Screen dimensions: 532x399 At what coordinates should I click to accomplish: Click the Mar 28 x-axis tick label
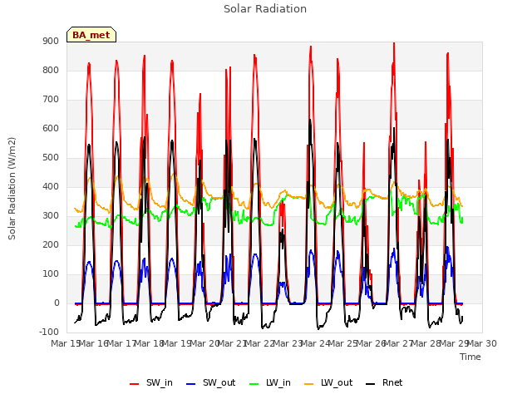[426, 343]
